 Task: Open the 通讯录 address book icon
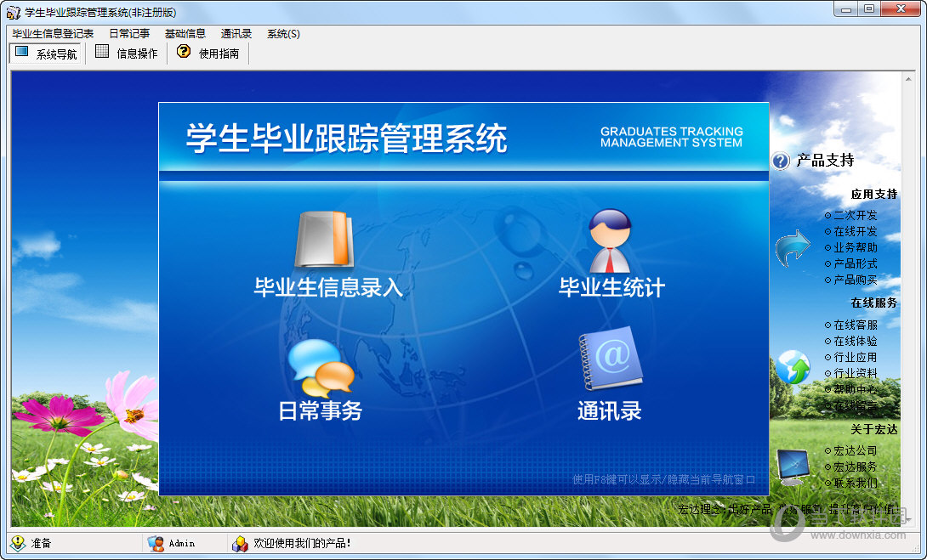point(610,358)
